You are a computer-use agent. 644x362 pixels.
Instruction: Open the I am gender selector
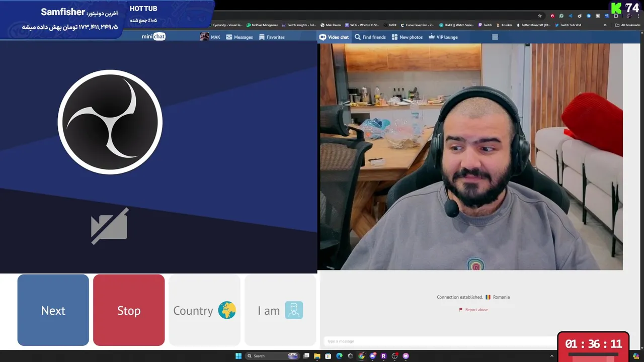[280, 310]
